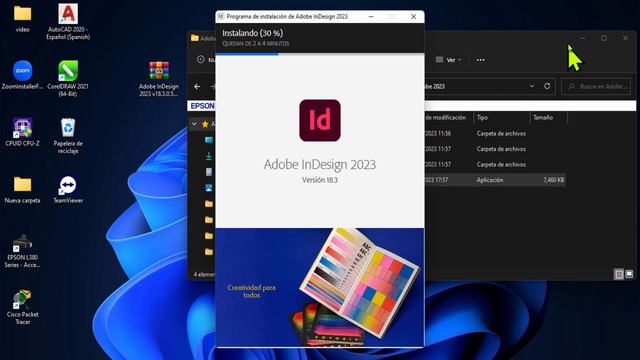
Task: Open Papelera de reciclaje icon
Action: 68,136
